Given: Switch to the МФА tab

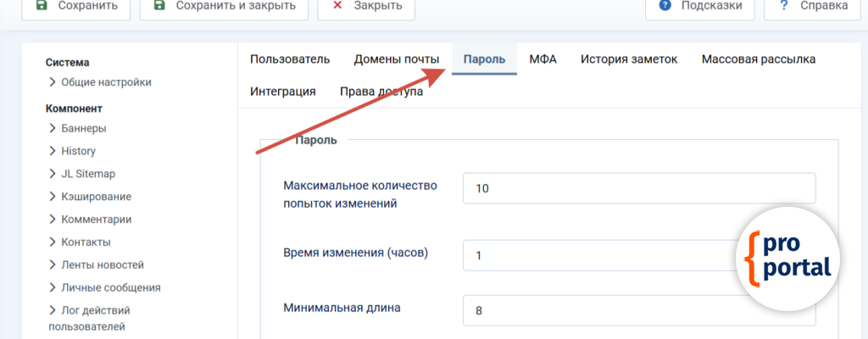Looking at the screenshot, I should (542, 59).
